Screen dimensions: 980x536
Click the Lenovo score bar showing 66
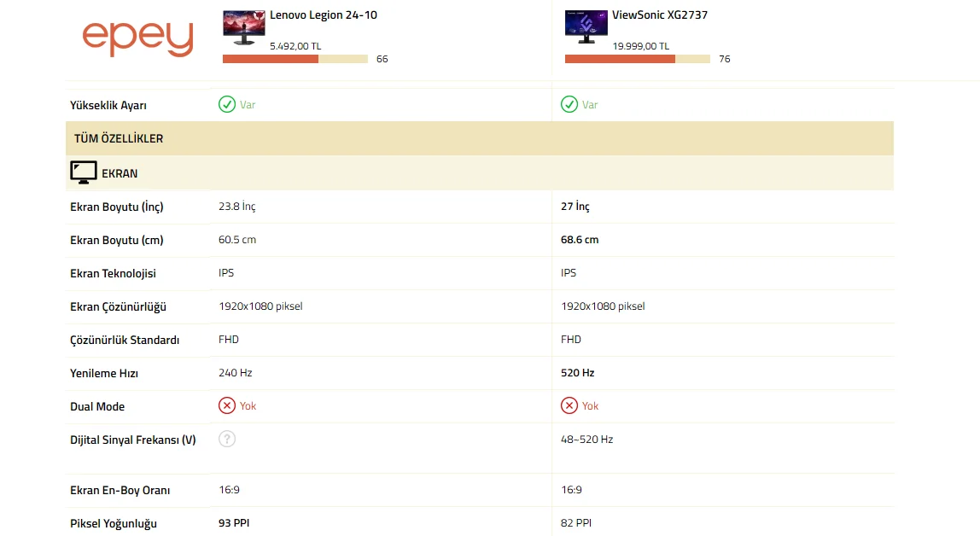[x=295, y=59]
